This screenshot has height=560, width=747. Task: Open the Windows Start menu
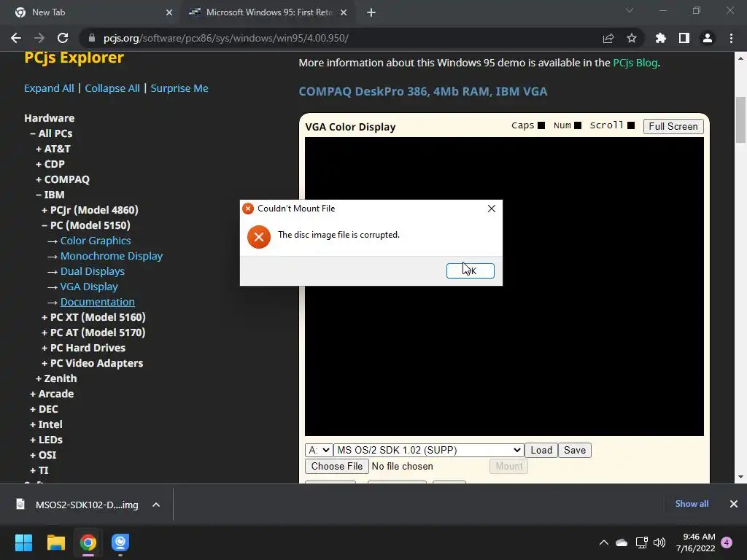click(x=23, y=542)
